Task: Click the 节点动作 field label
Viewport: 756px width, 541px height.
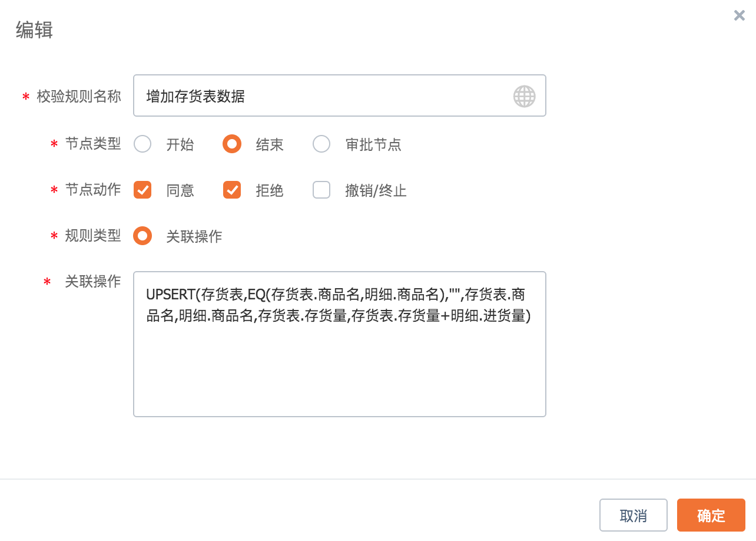Action: (92, 190)
